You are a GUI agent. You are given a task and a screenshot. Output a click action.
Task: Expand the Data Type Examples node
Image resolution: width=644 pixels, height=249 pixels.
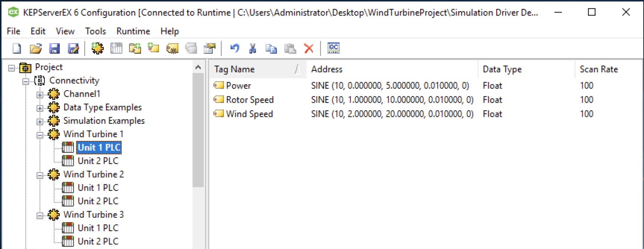pyautogui.click(x=40, y=108)
